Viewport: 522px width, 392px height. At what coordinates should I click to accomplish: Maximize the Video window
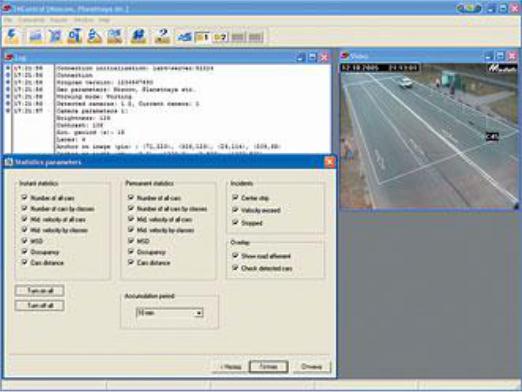coord(500,56)
